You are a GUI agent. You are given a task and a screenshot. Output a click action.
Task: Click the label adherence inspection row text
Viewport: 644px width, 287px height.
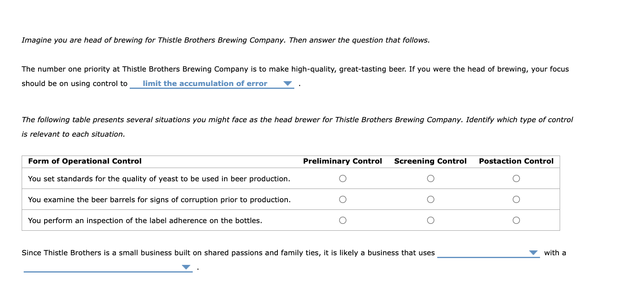145,221
